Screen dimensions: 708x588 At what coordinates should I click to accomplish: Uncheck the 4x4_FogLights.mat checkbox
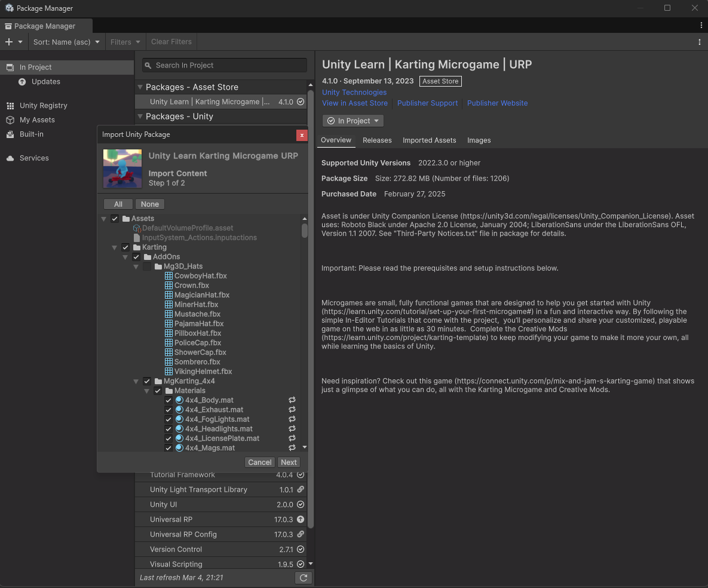(x=168, y=419)
